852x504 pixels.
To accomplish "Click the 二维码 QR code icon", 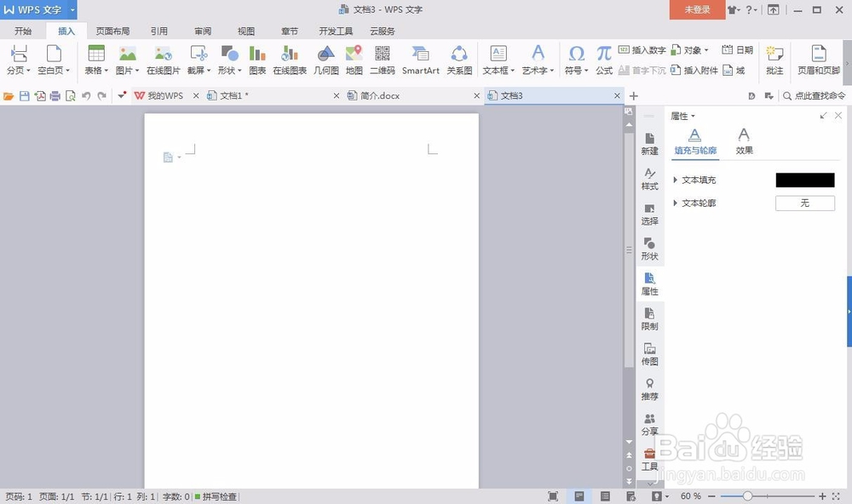I will [382, 54].
